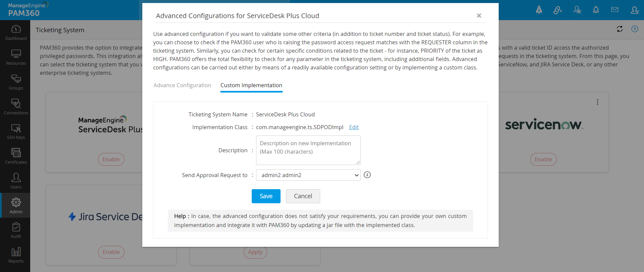Open the Dashboard sidebar icon
644x272 pixels.
click(x=16, y=33)
